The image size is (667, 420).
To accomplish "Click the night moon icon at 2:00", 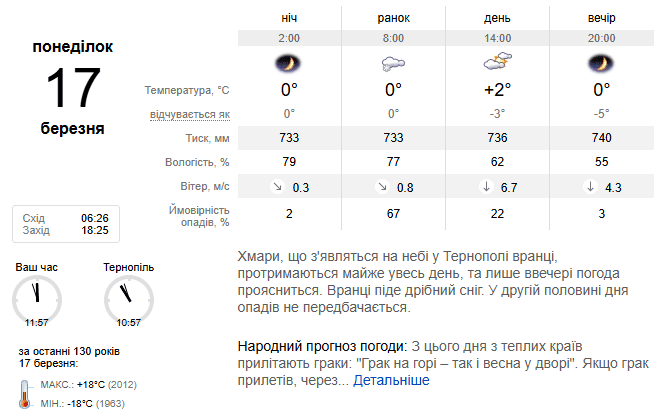I will click(288, 64).
